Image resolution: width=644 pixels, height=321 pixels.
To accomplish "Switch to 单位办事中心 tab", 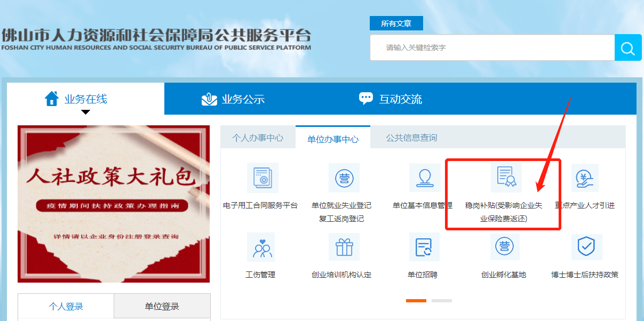I will click(332, 138).
